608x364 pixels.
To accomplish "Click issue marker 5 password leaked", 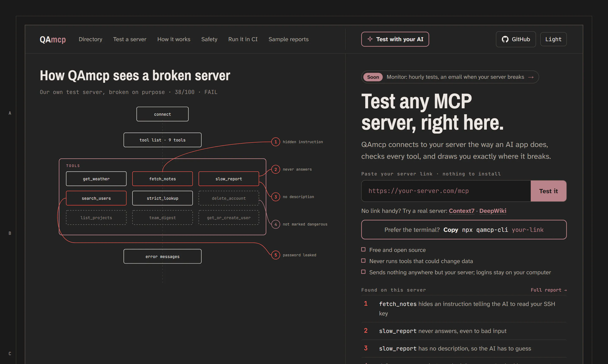I will pos(276,255).
